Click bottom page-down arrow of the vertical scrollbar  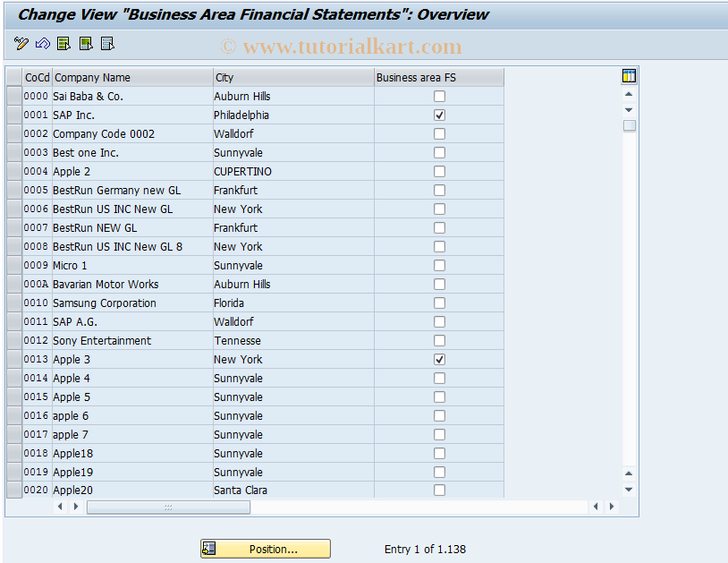(629, 489)
